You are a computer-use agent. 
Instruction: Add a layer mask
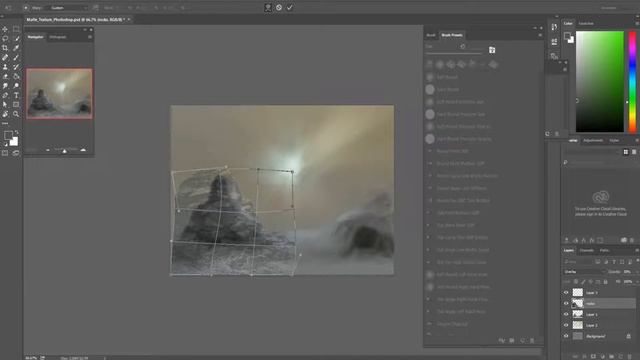point(593,356)
